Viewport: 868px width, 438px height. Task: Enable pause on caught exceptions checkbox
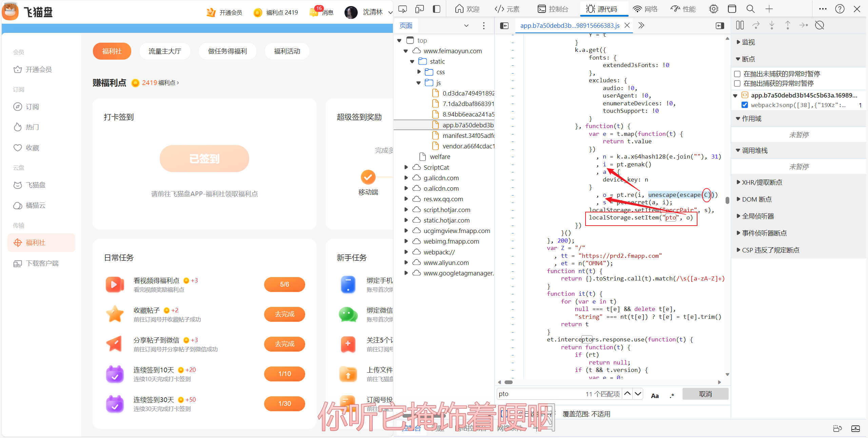(x=737, y=83)
